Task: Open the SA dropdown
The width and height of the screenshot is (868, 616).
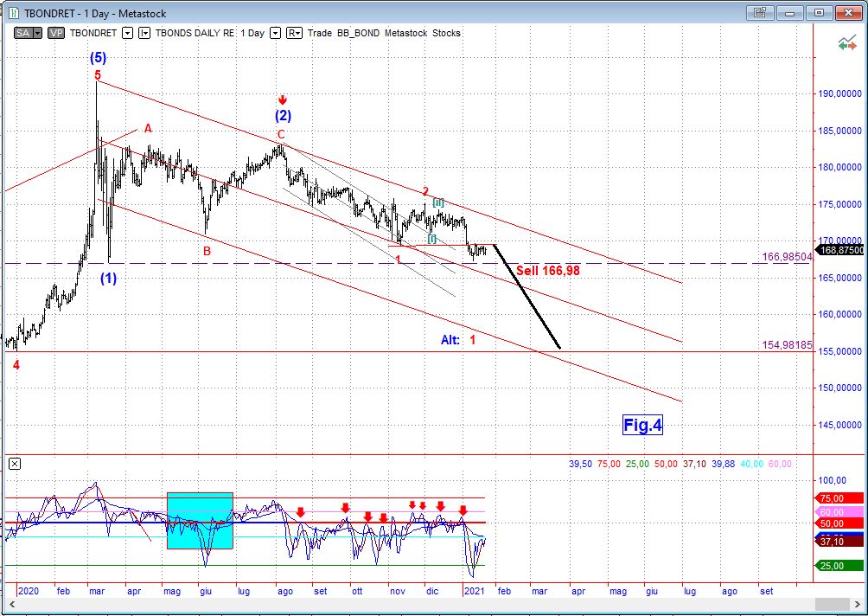Action: coord(37,33)
